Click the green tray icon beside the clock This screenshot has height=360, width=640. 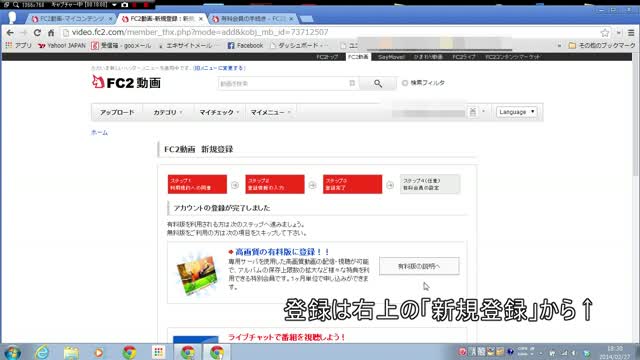coord(587,353)
